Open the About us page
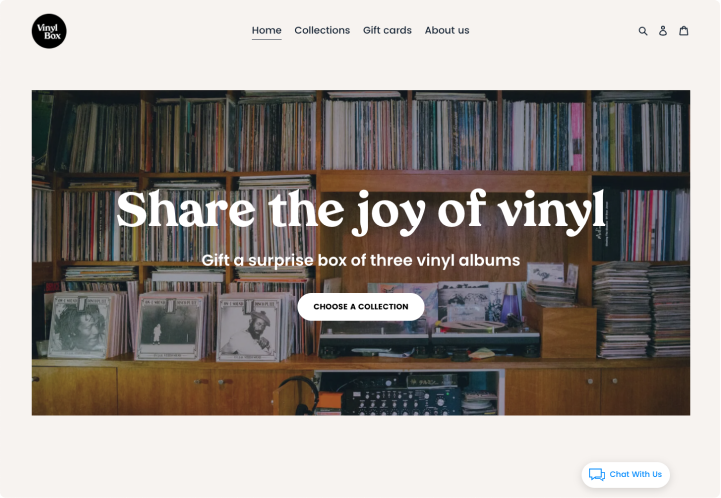 pyautogui.click(x=447, y=30)
